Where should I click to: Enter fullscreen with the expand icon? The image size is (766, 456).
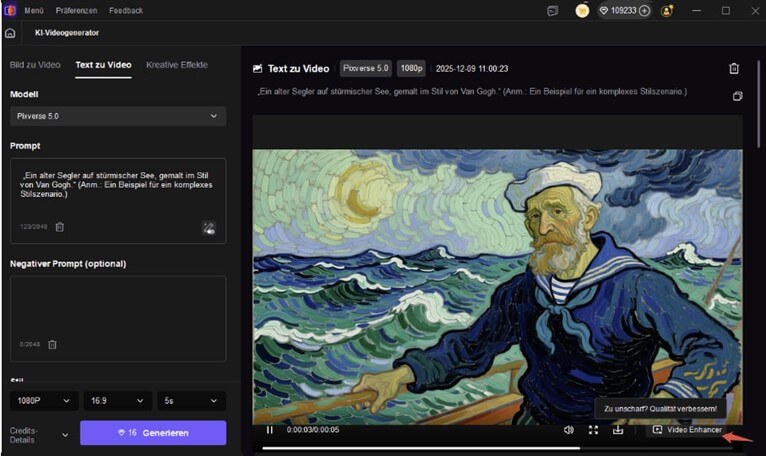(x=593, y=430)
